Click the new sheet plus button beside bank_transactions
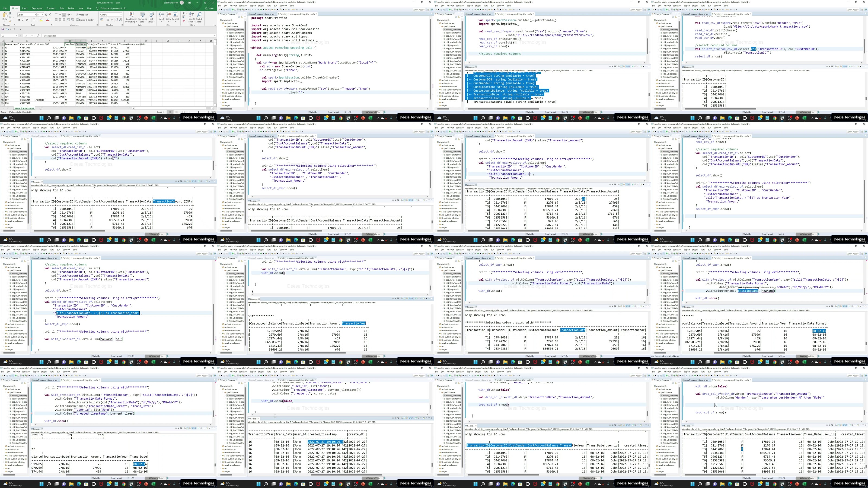 pos(41,108)
